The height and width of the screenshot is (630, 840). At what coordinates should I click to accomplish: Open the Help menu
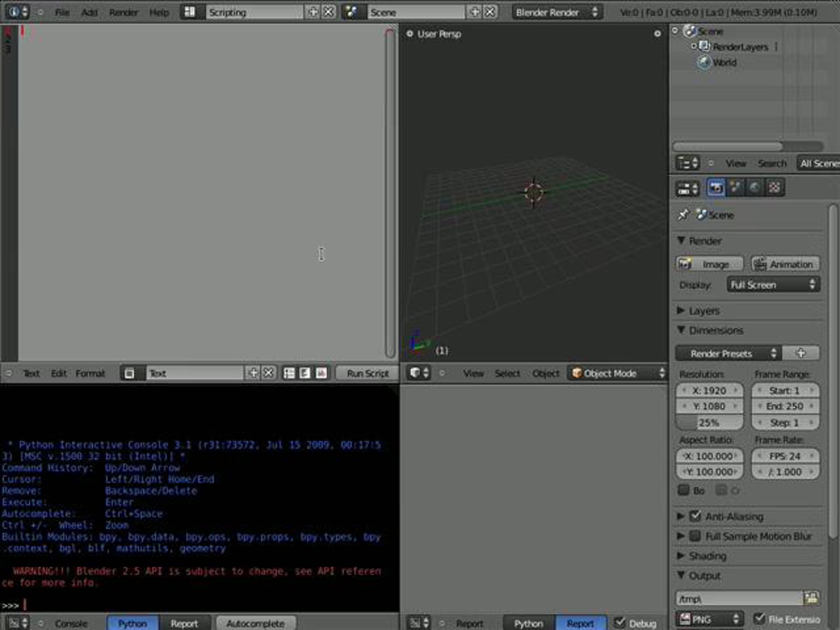(159, 13)
